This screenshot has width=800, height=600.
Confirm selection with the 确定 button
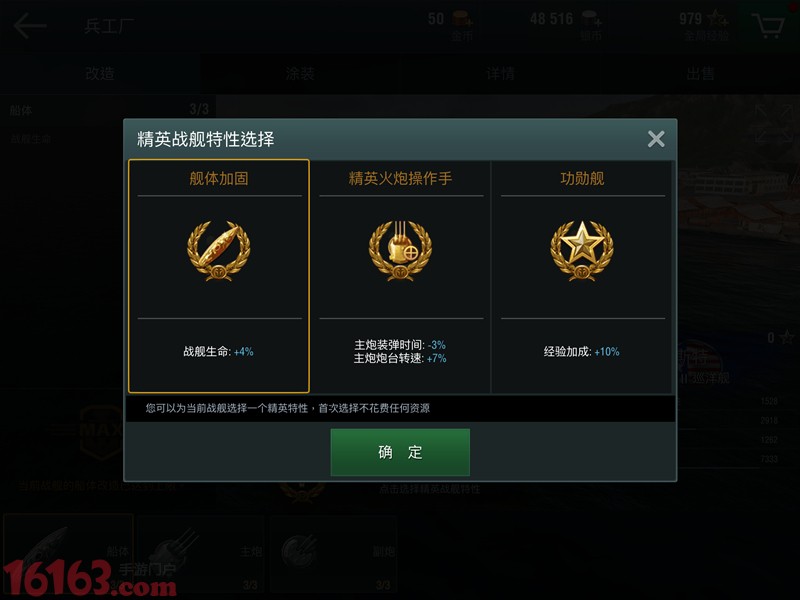[x=400, y=452]
